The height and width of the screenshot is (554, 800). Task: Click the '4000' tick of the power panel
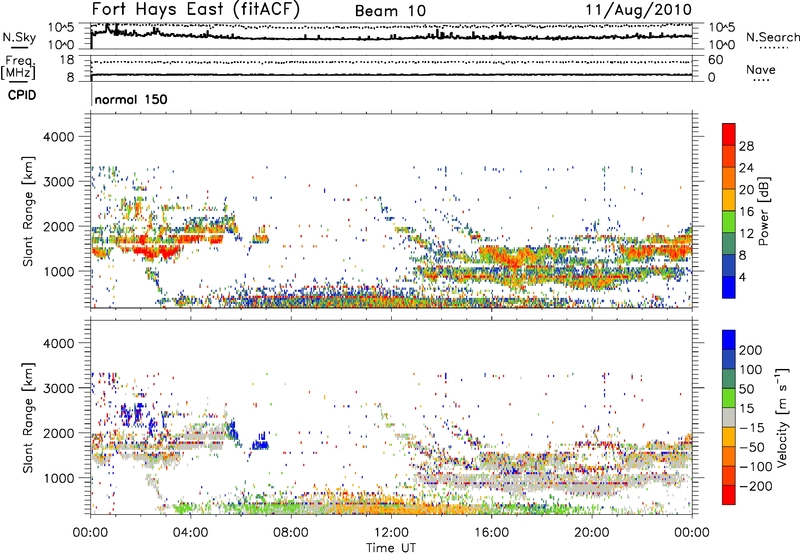coord(59,137)
